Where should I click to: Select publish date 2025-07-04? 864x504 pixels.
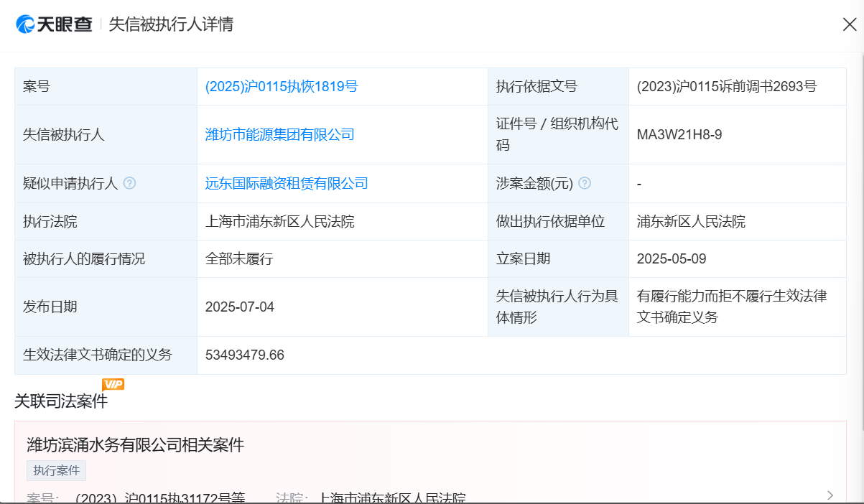(240, 307)
